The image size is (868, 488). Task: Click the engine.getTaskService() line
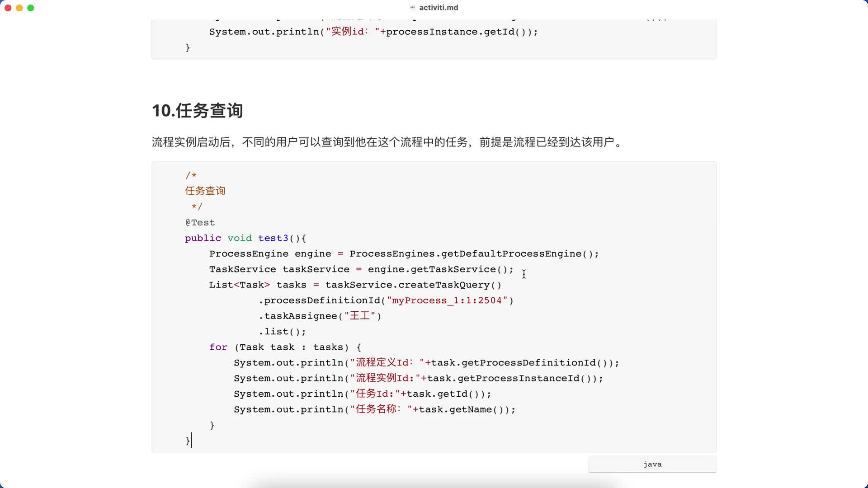coord(361,269)
